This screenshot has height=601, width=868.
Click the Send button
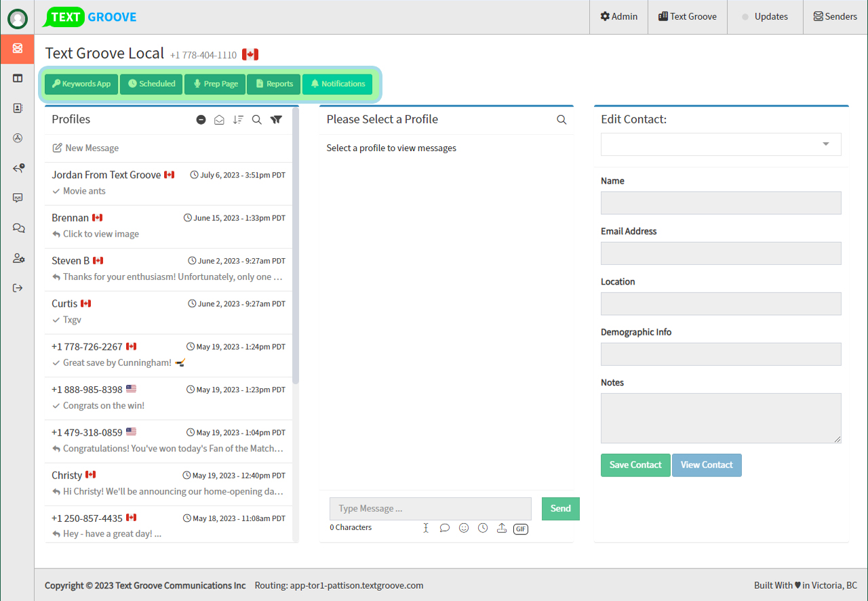561,509
